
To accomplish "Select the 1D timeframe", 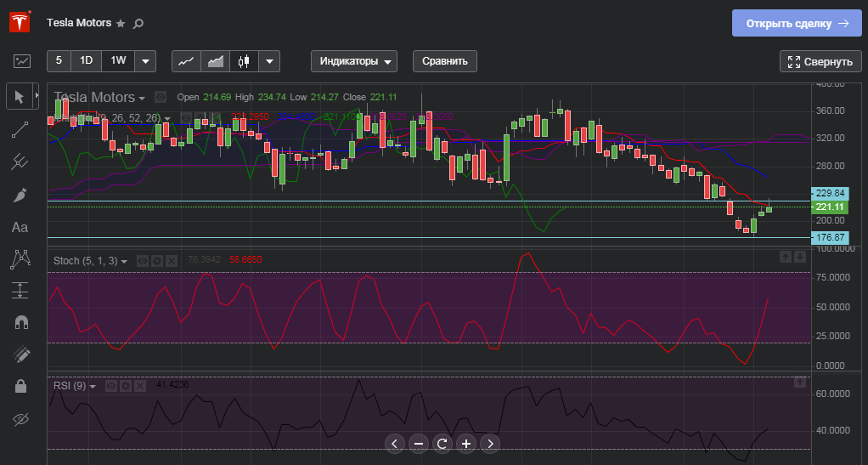I will click(x=86, y=60).
